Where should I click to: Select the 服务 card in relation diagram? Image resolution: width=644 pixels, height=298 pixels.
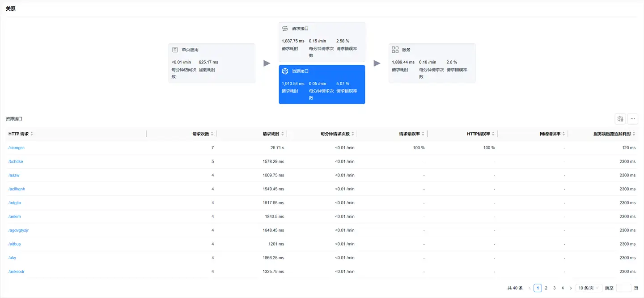point(432,63)
